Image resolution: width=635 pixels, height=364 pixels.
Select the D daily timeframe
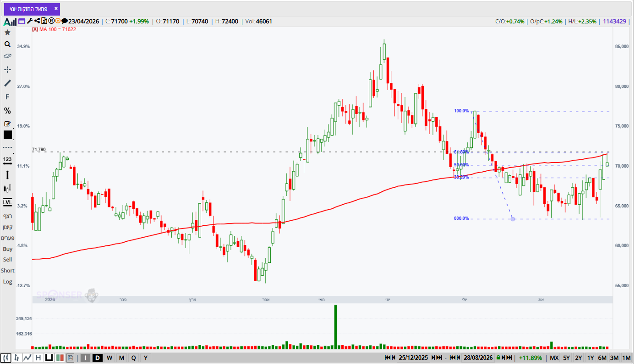pyautogui.click(x=97, y=358)
